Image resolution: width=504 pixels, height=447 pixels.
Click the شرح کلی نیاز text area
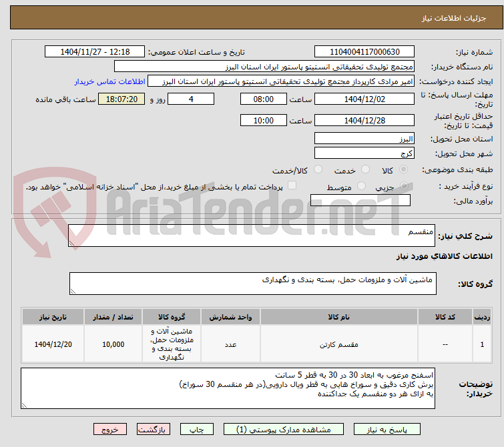pyautogui.click(x=252, y=236)
